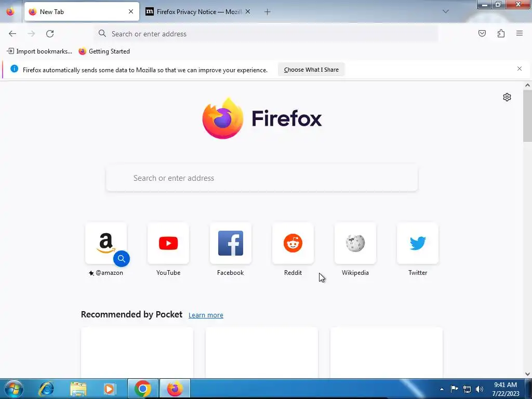Open Windows Media Player from the taskbar
The image size is (532, 399).
click(x=109, y=389)
